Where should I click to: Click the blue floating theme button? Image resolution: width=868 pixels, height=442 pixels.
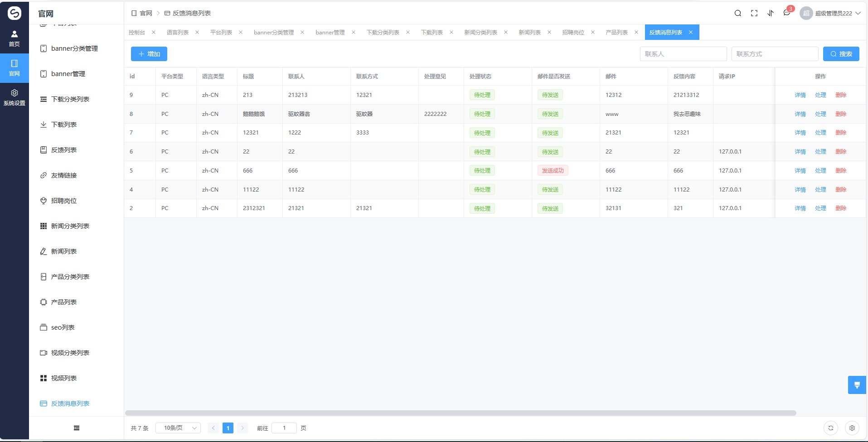857,385
